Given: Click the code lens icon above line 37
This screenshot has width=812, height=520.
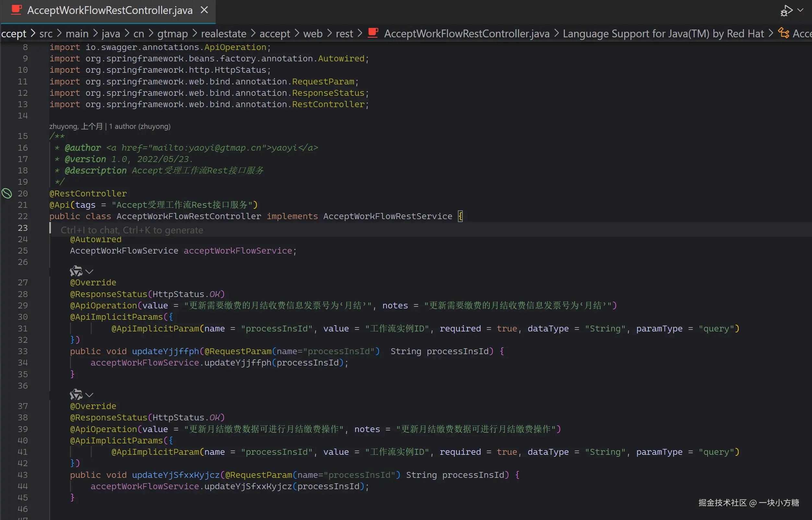Looking at the screenshot, I should [x=76, y=394].
